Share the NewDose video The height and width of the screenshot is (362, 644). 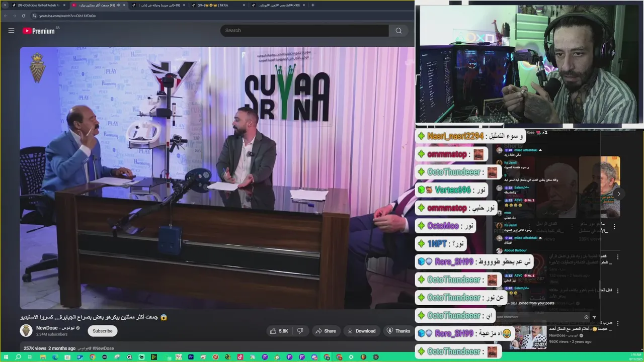(x=326, y=331)
